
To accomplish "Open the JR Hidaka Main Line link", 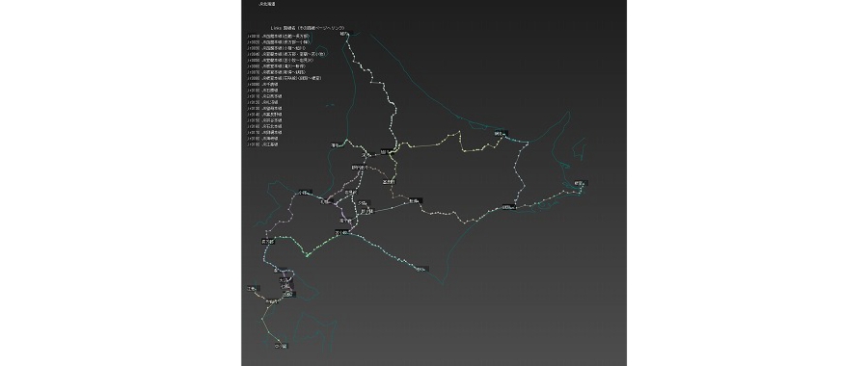I will click(x=264, y=96).
